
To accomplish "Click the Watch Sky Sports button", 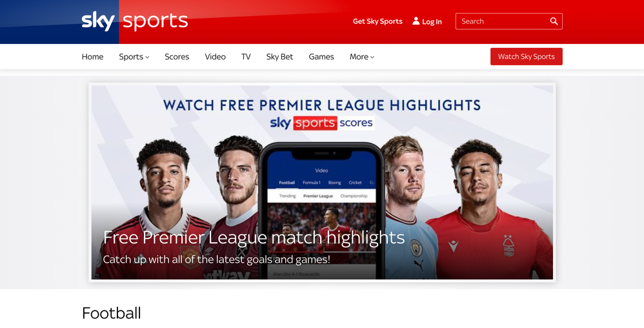I will click(x=527, y=57).
